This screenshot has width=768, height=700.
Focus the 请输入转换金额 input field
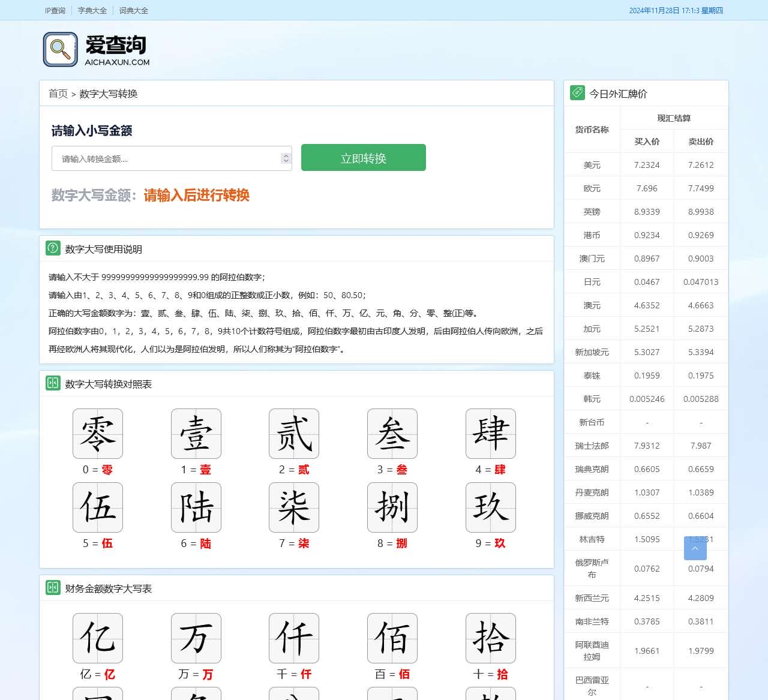(x=172, y=158)
